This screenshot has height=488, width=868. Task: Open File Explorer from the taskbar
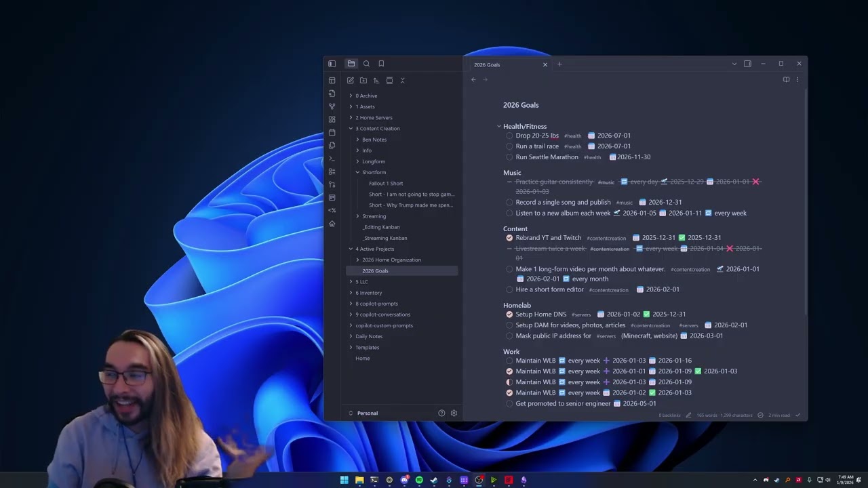point(359,480)
